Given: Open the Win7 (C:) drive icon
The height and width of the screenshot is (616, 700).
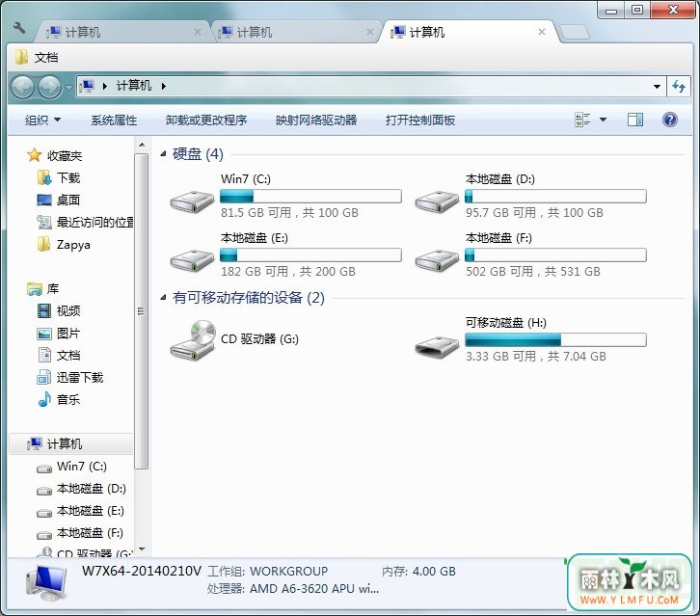Looking at the screenshot, I should point(193,201).
